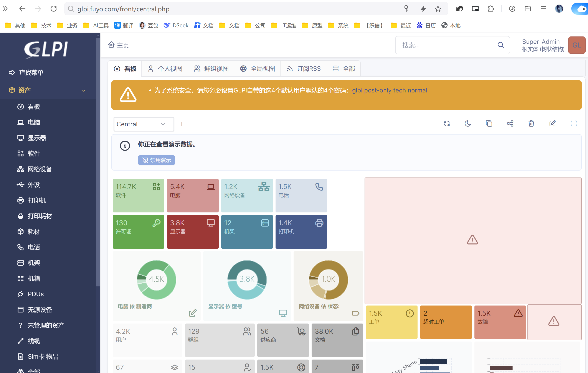Switch to 订阅RSS tab
This screenshot has width=588, height=373.
[x=303, y=69]
